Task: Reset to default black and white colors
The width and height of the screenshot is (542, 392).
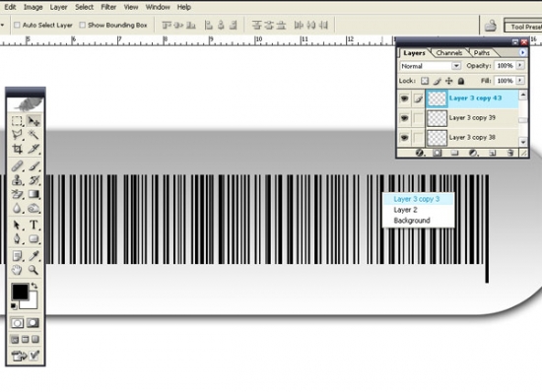Action: (14, 306)
